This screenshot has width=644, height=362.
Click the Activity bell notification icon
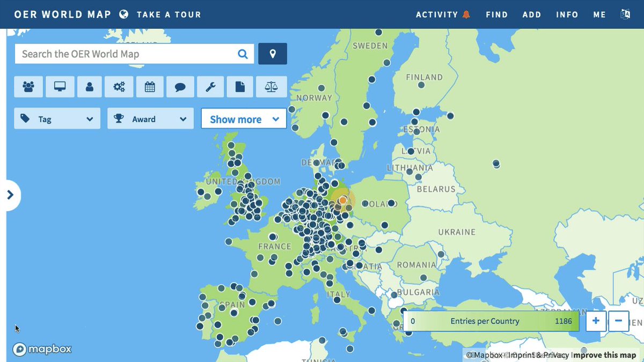[x=466, y=14]
